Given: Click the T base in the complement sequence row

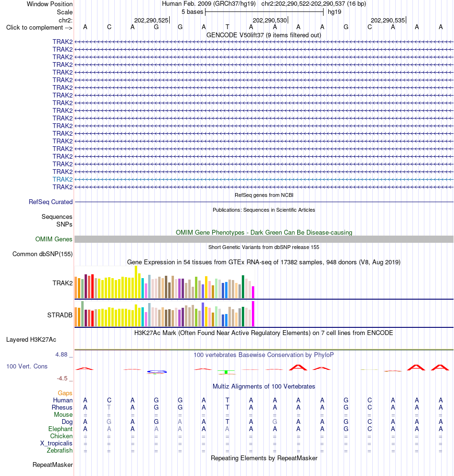Looking at the screenshot, I should click(227, 27).
